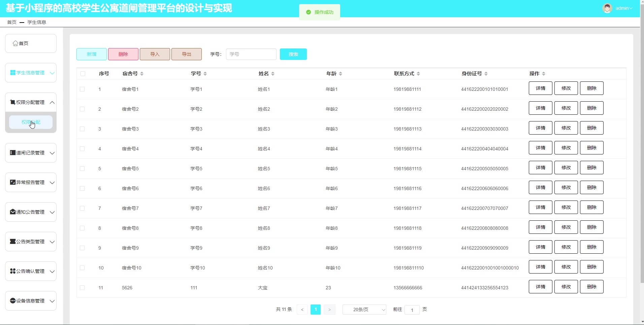Click the device info management icon
644x325 pixels.
[x=13, y=301]
